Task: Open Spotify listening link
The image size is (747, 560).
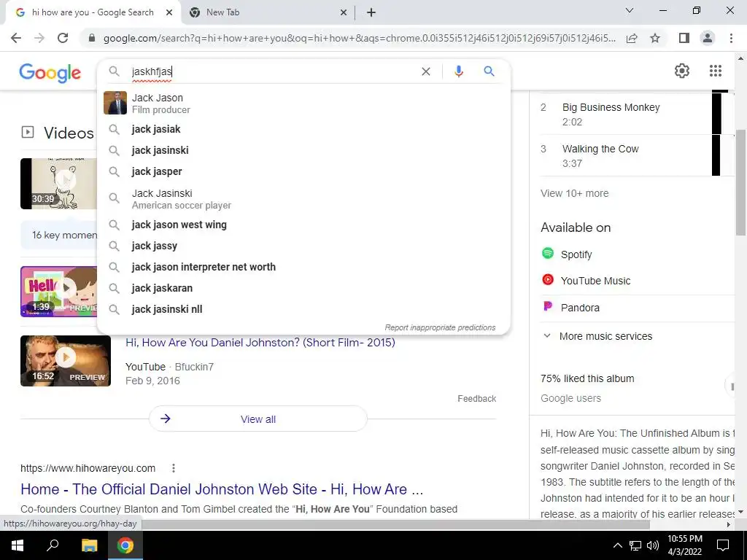Action: coord(576,254)
